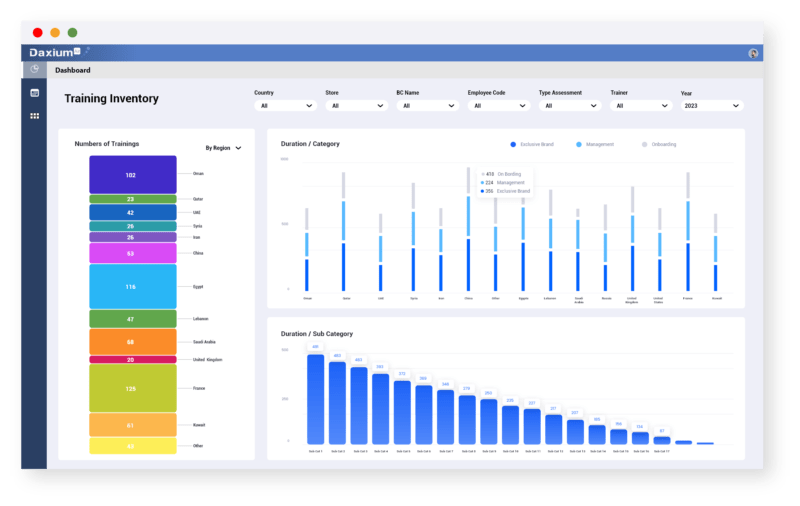Click the Numbers of Trainings title
Viewport: 800px width, 506px height.
107,144
